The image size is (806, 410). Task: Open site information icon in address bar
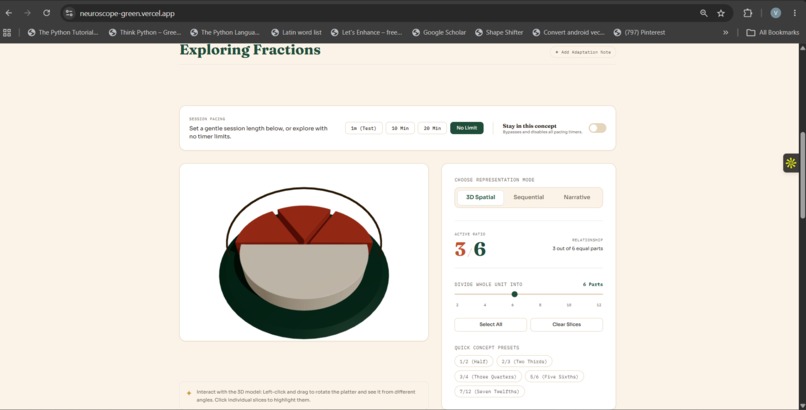[69, 13]
